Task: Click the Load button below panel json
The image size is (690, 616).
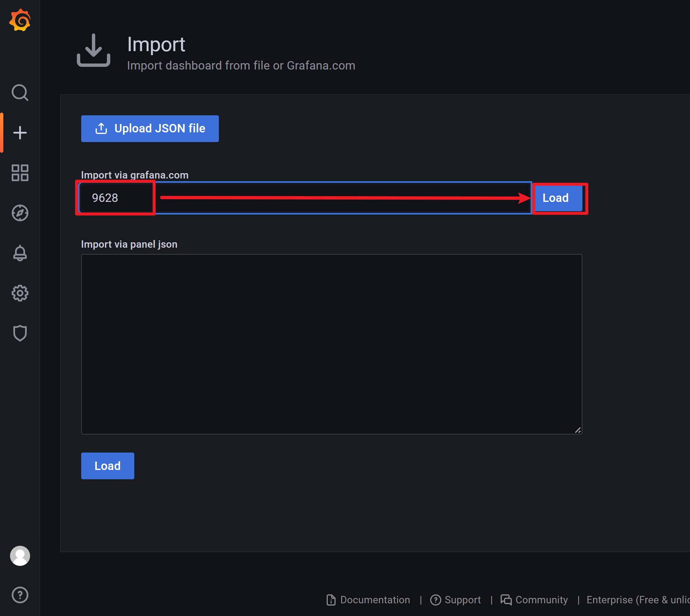Action: pos(108,466)
